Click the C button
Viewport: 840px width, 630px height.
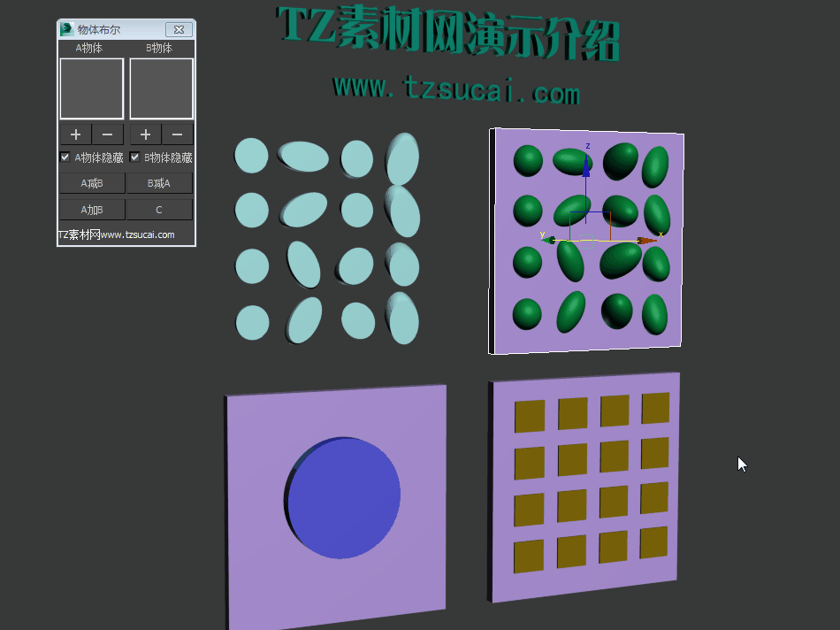pyautogui.click(x=159, y=210)
